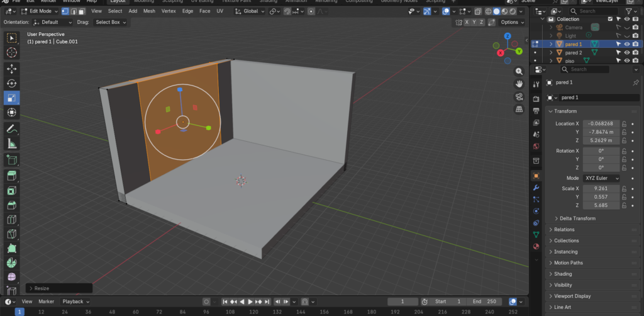Viewport: 644px width, 316px height.
Task: Switch to vertex select mode
Action: tap(65, 11)
